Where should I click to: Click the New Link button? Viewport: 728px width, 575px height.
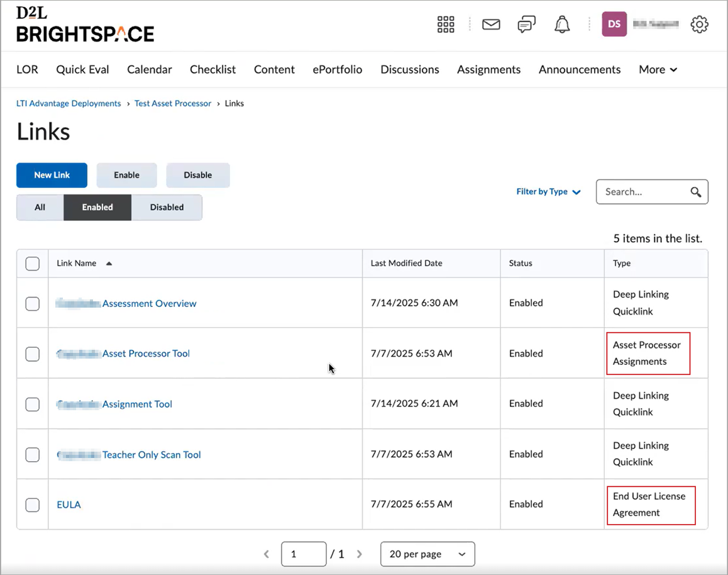(52, 175)
